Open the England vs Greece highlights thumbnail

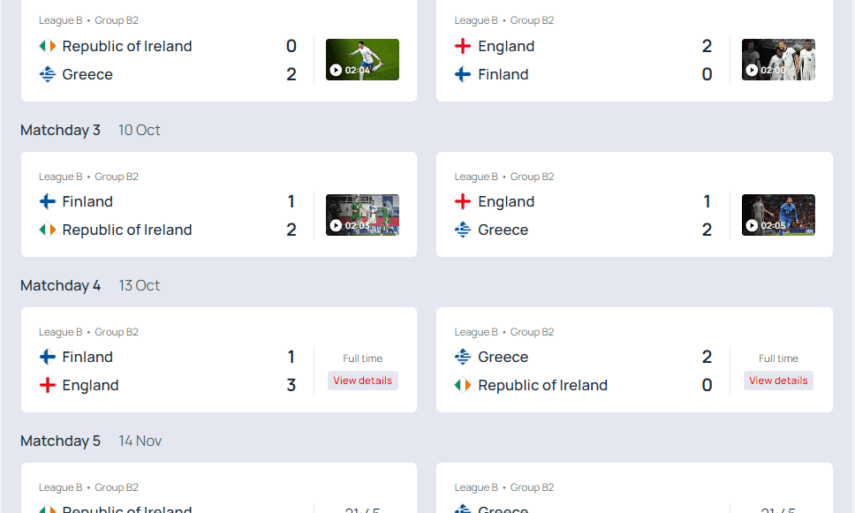(778, 215)
